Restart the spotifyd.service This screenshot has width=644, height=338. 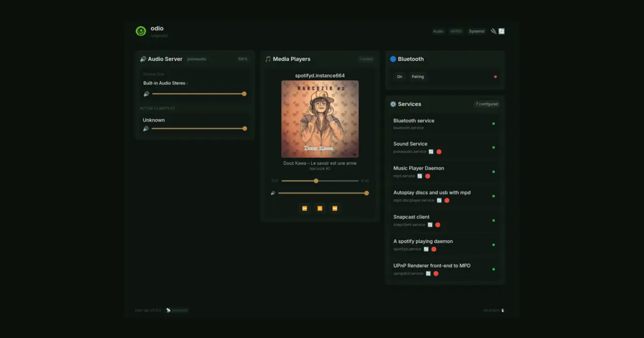426,249
